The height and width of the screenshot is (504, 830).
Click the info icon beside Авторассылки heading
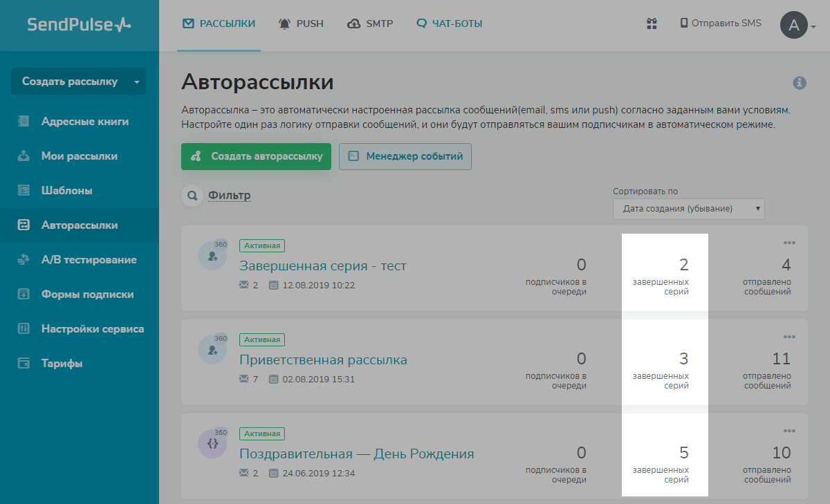click(800, 83)
